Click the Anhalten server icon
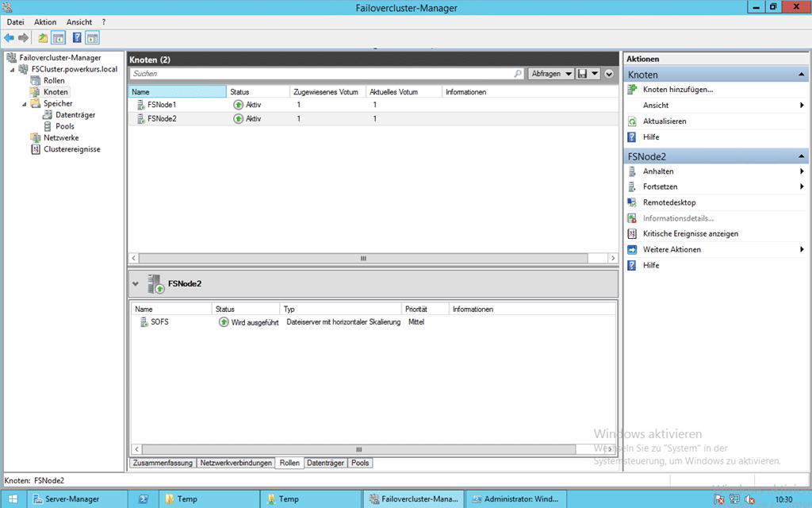This screenshot has height=508, width=812. 632,171
